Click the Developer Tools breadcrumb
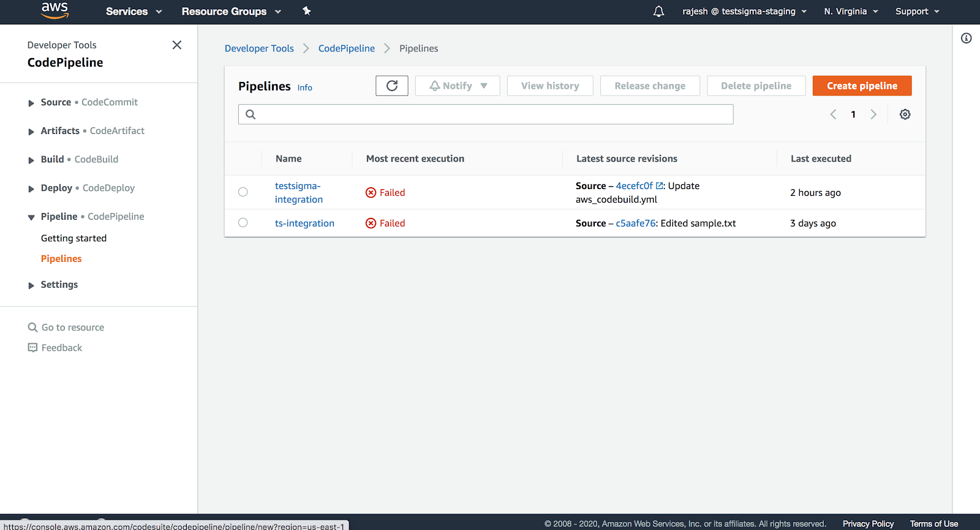Screen dimensions: 980x530 pyautogui.click(x=259, y=48)
